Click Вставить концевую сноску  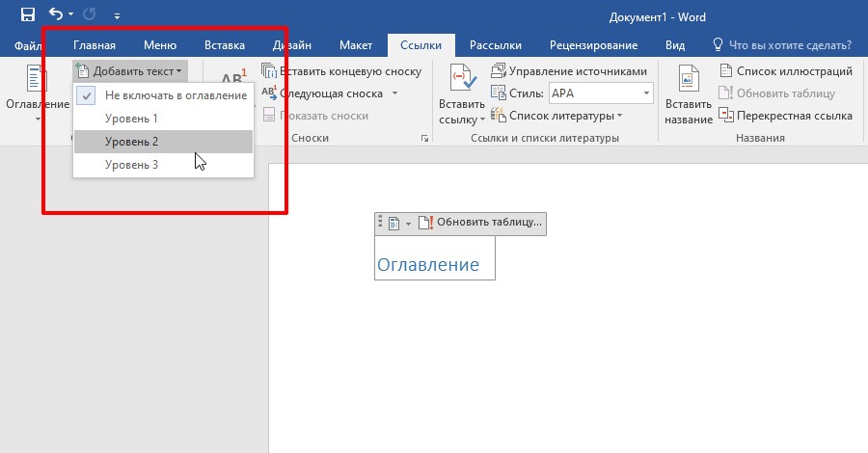[341, 71]
